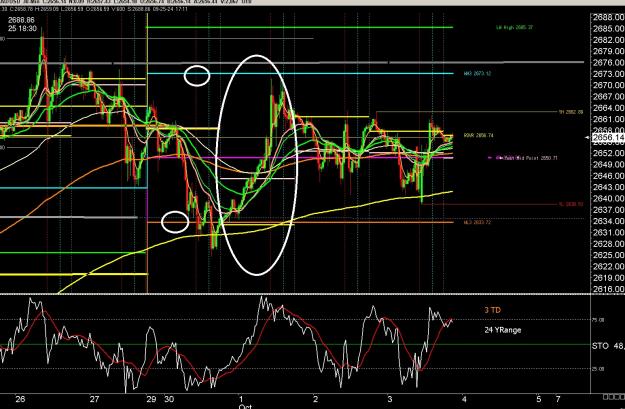The height and width of the screenshot is (409, 625).
Task: Click the 2646.00 price axis label
Action: (609, 176)
